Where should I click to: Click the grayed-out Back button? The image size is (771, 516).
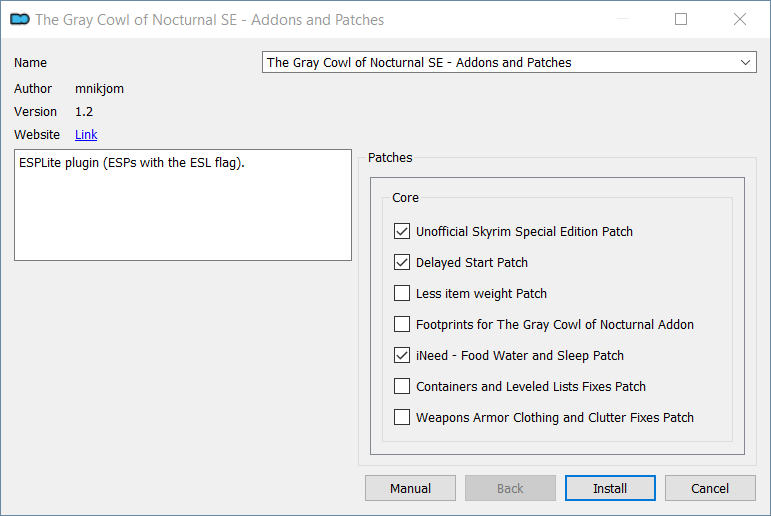pyautogui.click(x=510, y=488)
